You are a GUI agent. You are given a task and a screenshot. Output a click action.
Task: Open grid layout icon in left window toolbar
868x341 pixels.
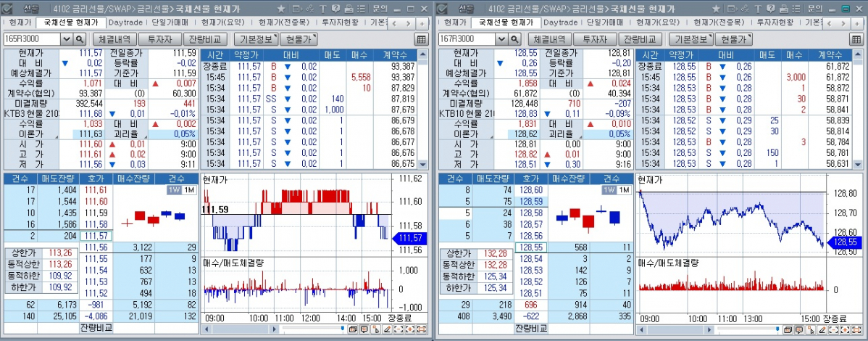click(x=422, y=38)
